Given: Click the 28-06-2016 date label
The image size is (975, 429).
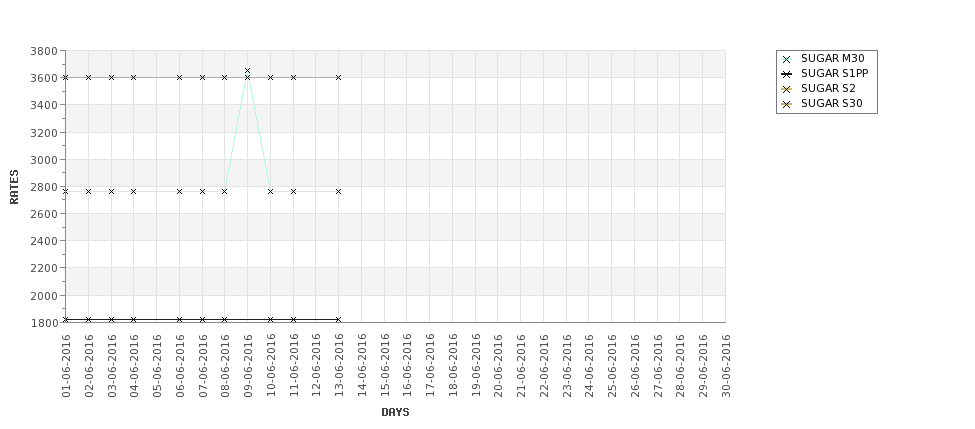Looking at the screenshot, I should coord(680,366).
